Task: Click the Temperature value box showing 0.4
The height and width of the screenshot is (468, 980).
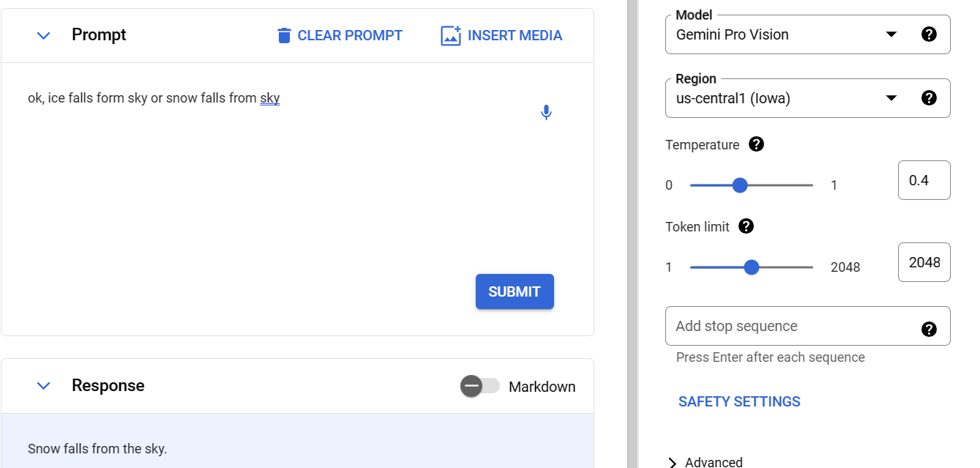Action: 924,180
